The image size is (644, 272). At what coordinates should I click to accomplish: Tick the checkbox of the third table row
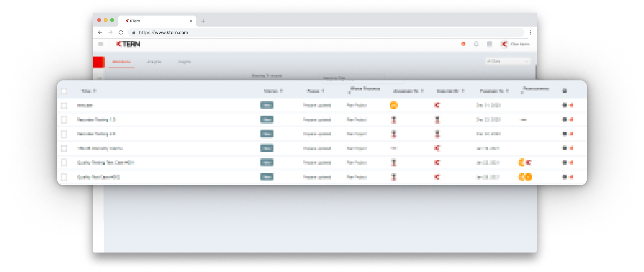64,134
